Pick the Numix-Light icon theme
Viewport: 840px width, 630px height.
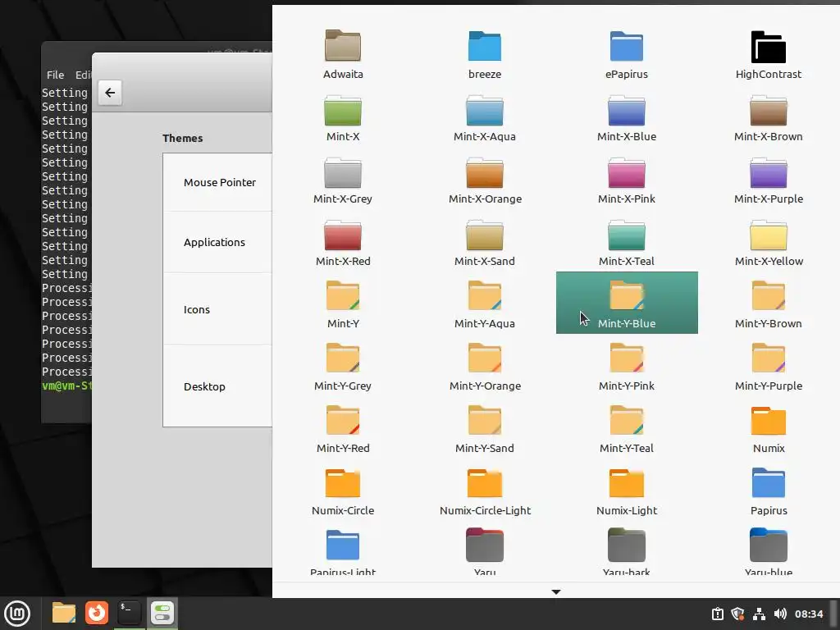[627, 491]
